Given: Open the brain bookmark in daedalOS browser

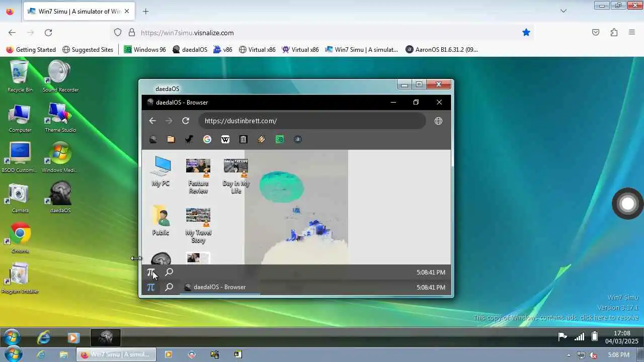Looking at the screenshot, I should pyautogui.click(x=153, y=139).
